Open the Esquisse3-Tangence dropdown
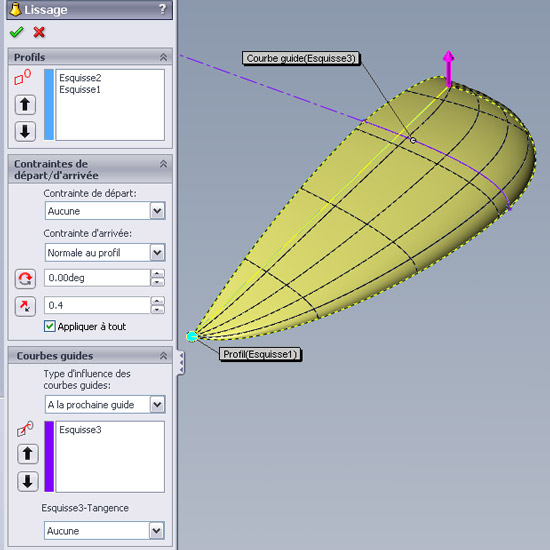This screenshot has width=550, height=550. pyautogui.click(x=156, y=531)
